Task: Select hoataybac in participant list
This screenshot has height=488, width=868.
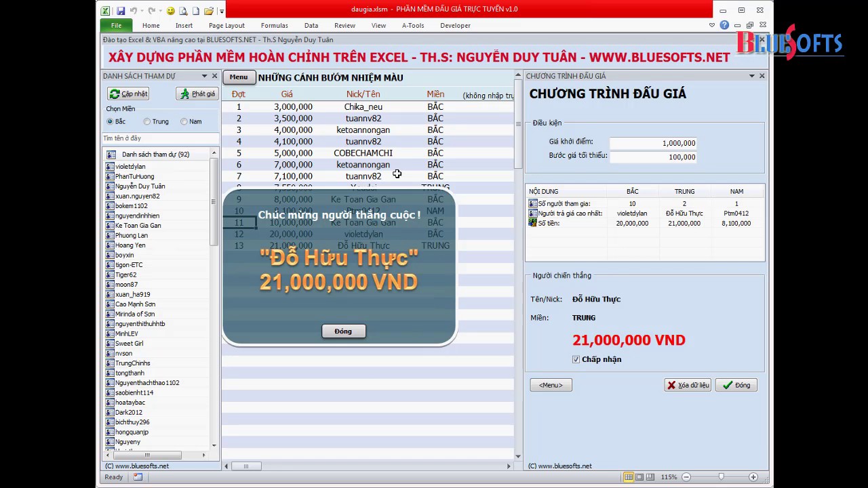Action: pyautogui.click(x=130, y=402)
